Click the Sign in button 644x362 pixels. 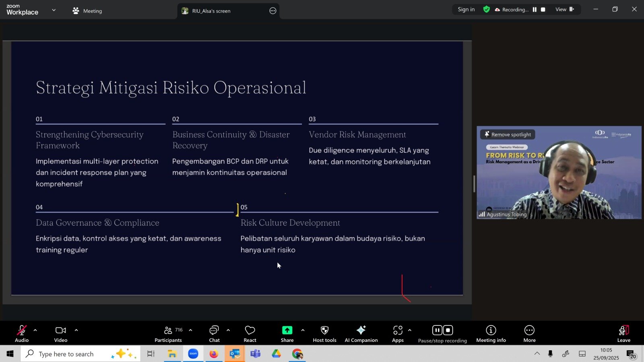pos(466,9)
